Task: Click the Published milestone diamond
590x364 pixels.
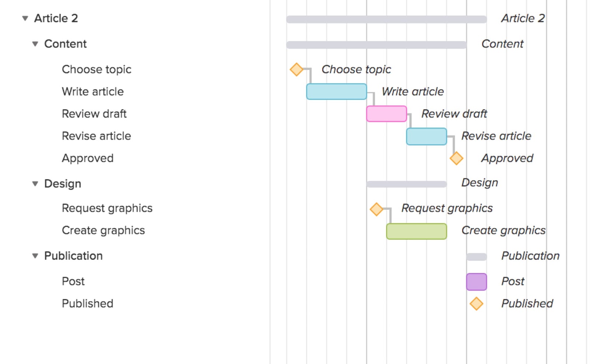Action: [x=476, y=304]
